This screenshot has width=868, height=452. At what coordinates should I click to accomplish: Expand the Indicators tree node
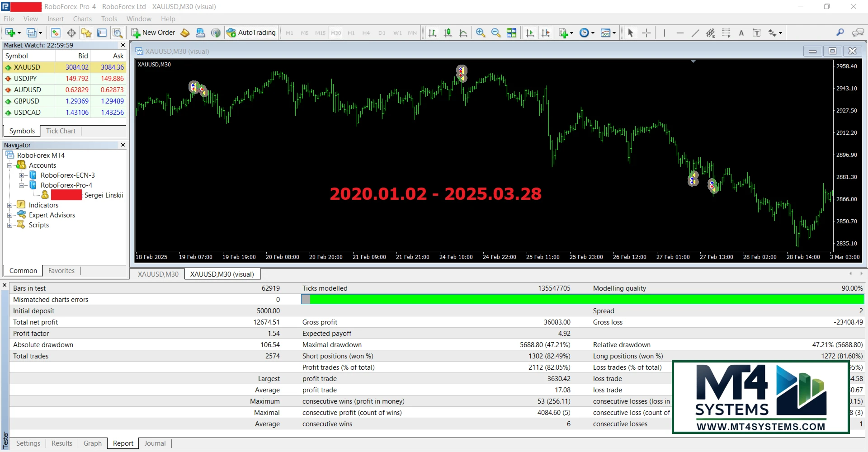(10, 205)
